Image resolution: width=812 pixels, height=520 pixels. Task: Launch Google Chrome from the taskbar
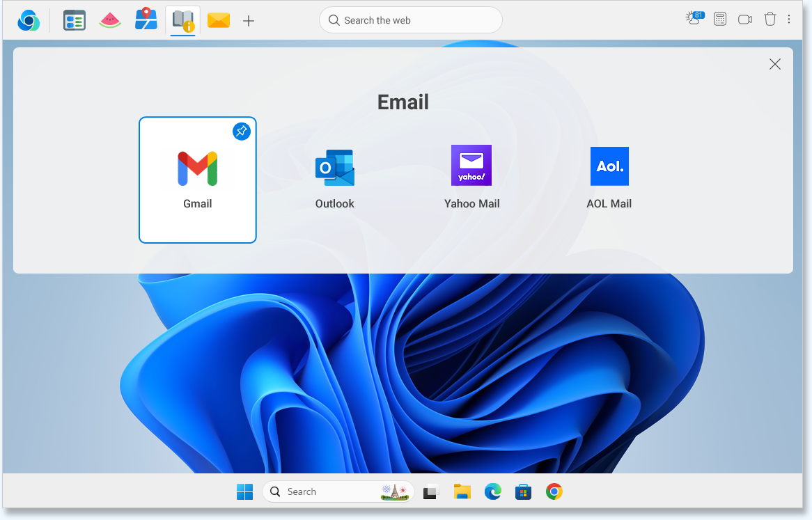pyautogui.click(x=554, y=491)
